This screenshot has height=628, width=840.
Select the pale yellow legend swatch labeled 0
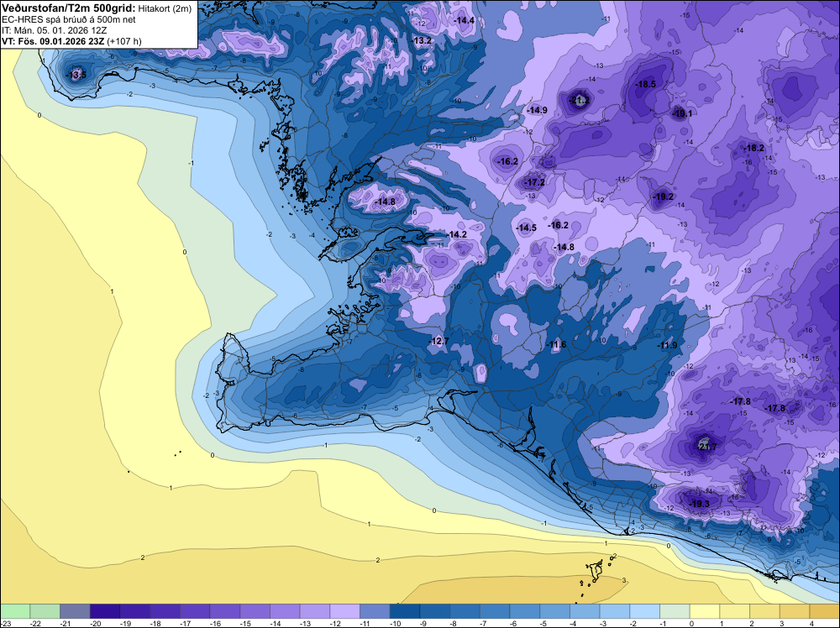point(705,611)
